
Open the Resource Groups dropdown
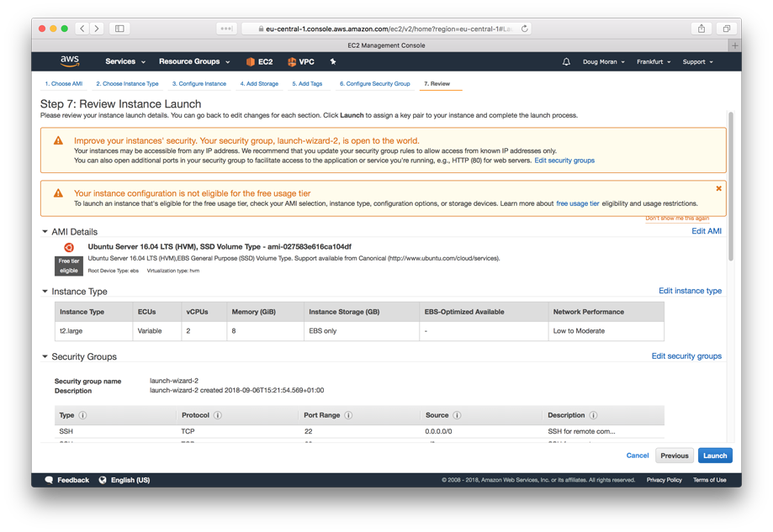194,61
